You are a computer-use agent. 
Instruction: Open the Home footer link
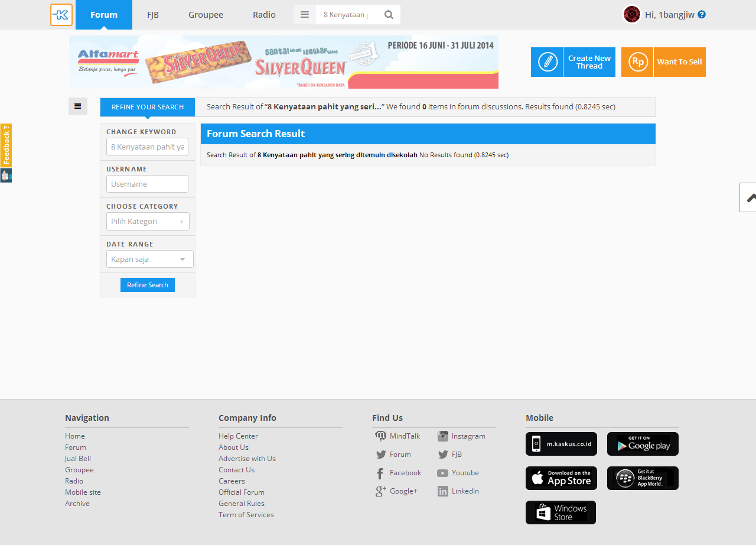tap(75, 436)
